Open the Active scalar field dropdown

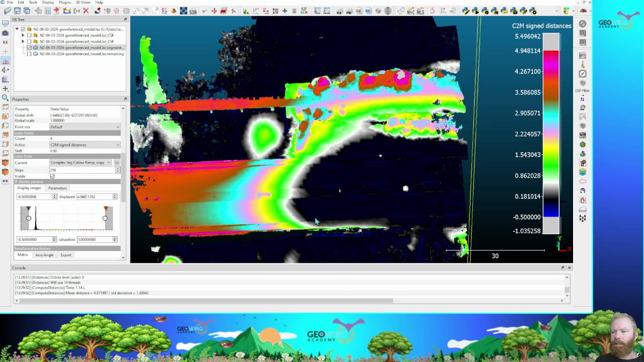pyautogui.click(x=85, y=145)
